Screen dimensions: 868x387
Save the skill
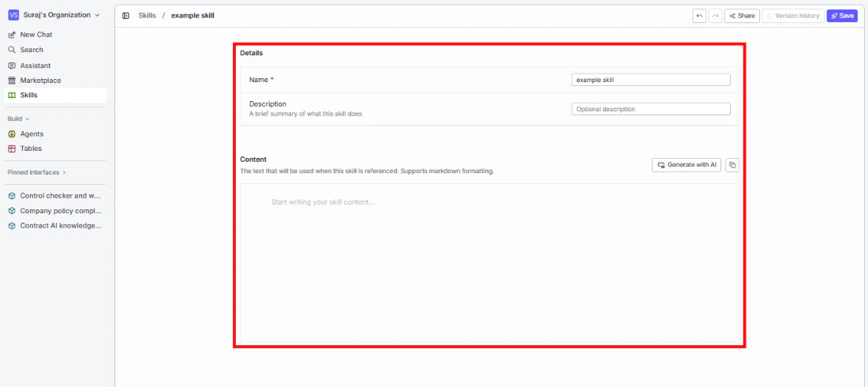(842, 16)
